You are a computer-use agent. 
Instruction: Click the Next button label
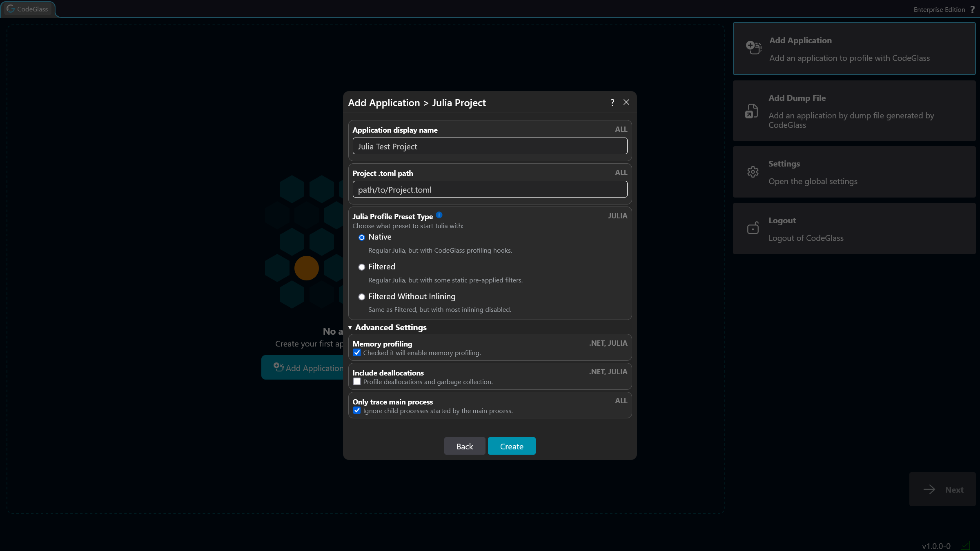[x=954, y=490]
